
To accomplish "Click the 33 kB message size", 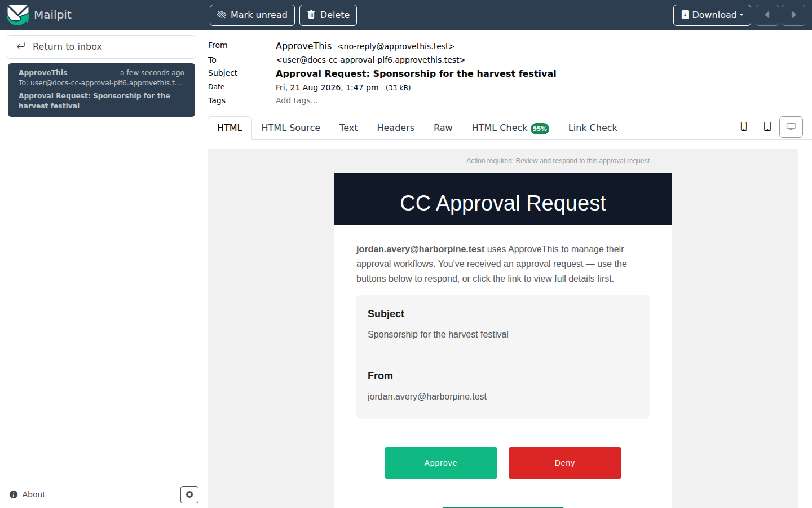I will (x=398, y=87).
